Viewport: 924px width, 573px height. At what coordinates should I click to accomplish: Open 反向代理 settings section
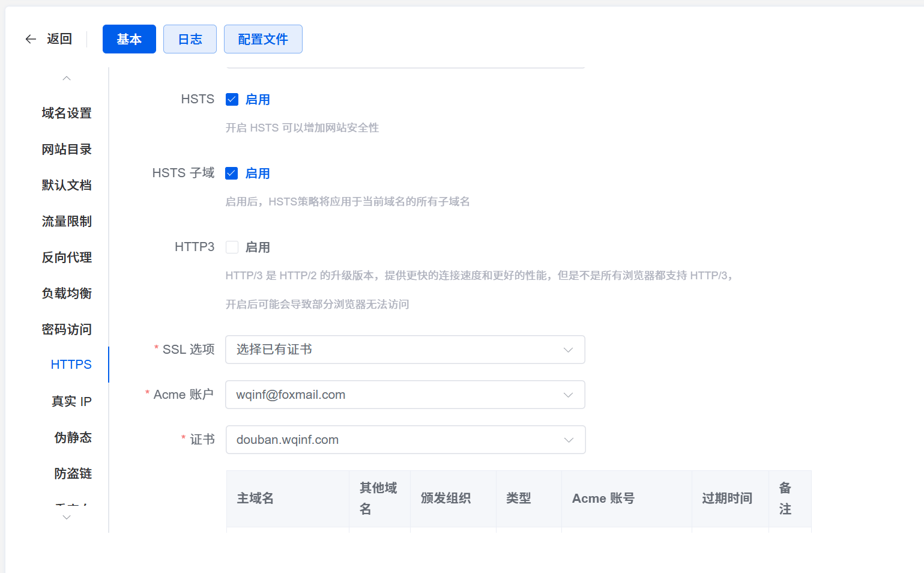coord(67,257)
